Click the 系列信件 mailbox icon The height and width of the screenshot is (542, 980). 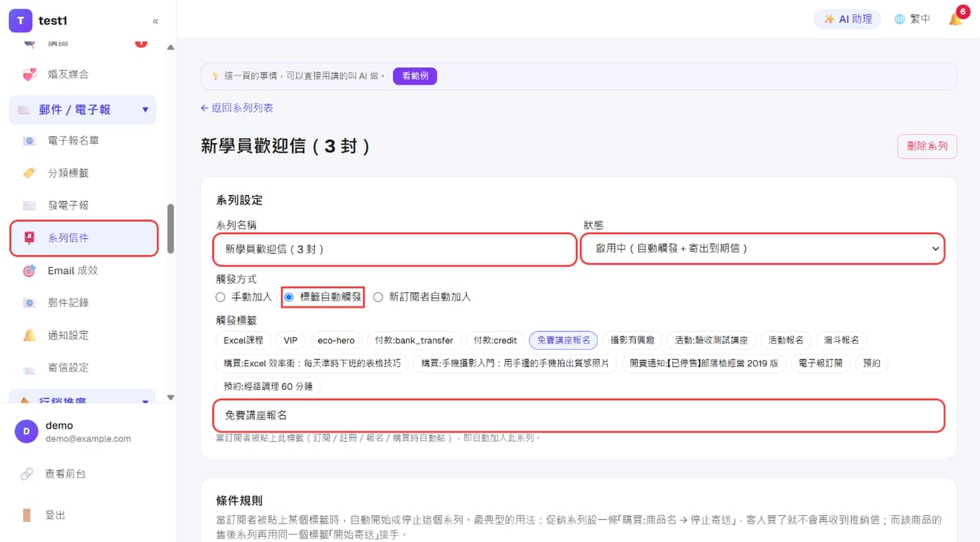(30, 238)
